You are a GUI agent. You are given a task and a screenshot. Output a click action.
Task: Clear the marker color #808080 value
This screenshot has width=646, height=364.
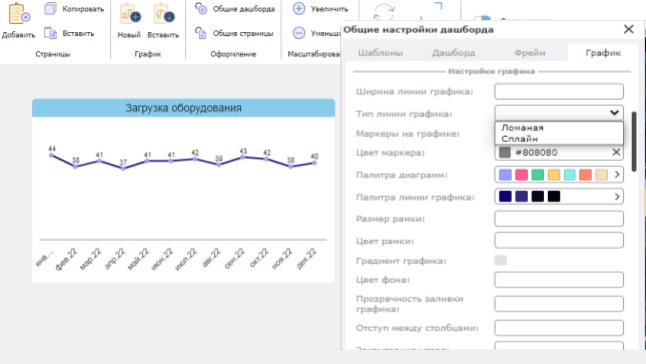[x=616, y=152]
